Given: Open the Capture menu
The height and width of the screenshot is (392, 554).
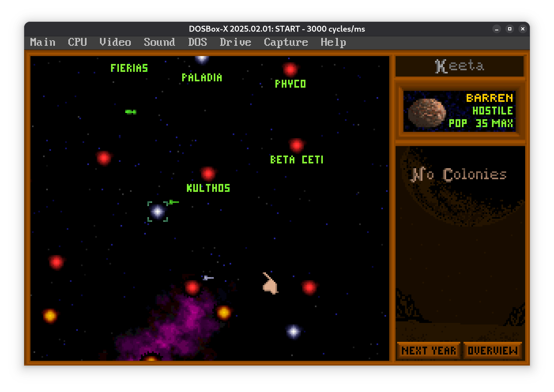Looking at the screenshot, I should 286,42.
